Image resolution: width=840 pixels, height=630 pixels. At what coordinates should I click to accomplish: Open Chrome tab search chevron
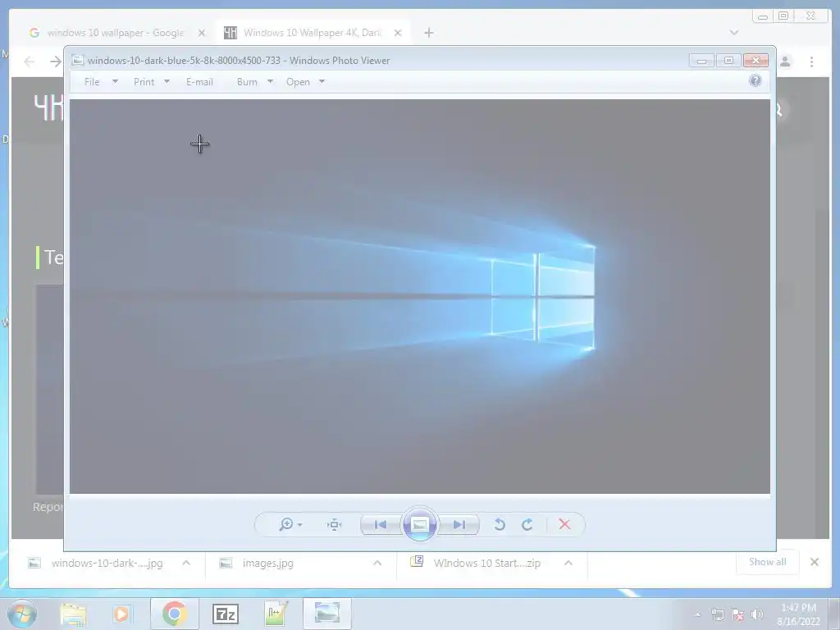pyautogui.click(x=734, y=33)
